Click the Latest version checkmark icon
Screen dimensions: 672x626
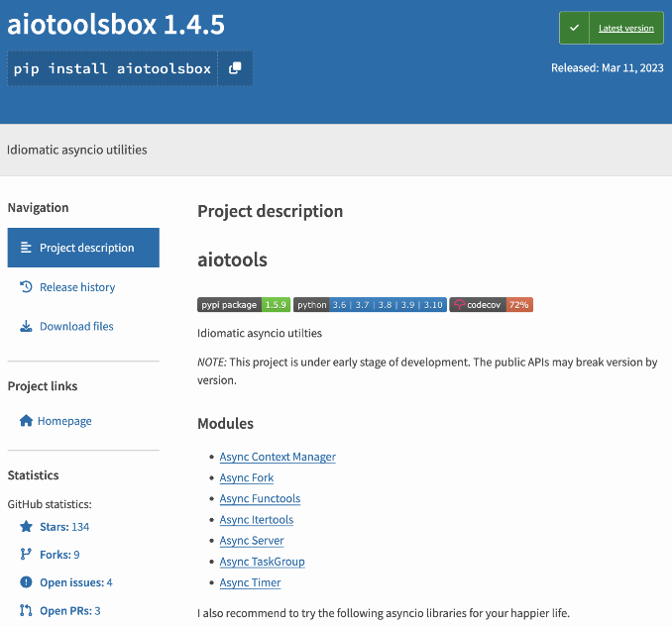tap(574, 28)
